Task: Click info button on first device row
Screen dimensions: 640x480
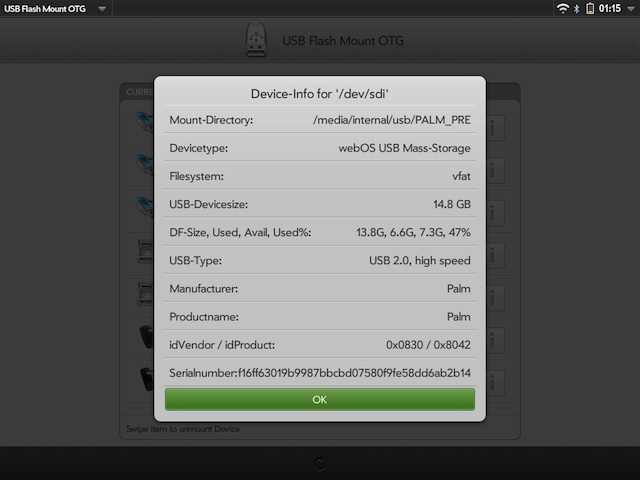Action: 495,128
